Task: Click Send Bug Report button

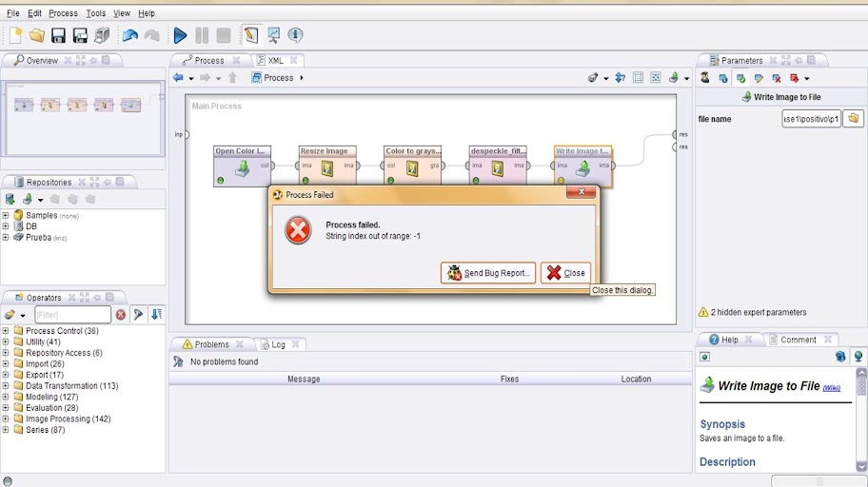Action: (487, 273)
